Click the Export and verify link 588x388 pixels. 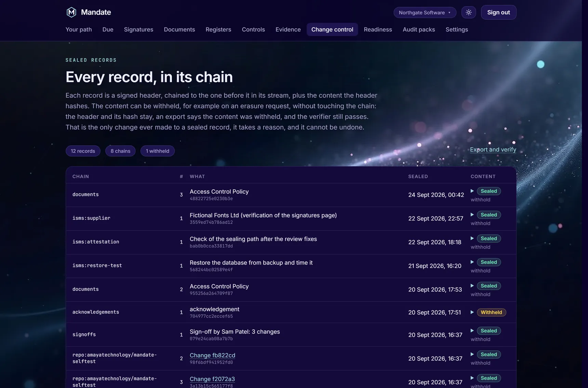pos(493,149)
